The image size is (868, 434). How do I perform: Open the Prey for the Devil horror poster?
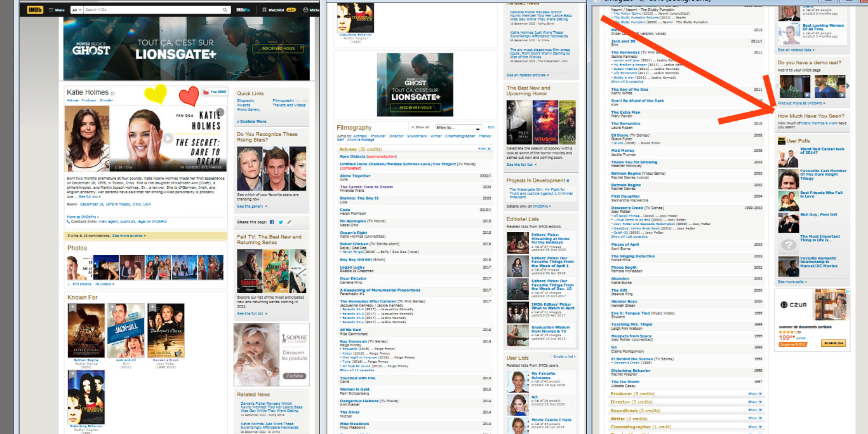click(518, 121)
